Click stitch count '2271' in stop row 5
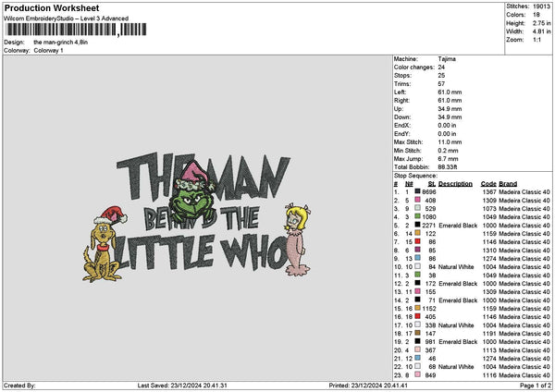Image resolution: width=555 pixels, height=392 pixels. [429, 226]
